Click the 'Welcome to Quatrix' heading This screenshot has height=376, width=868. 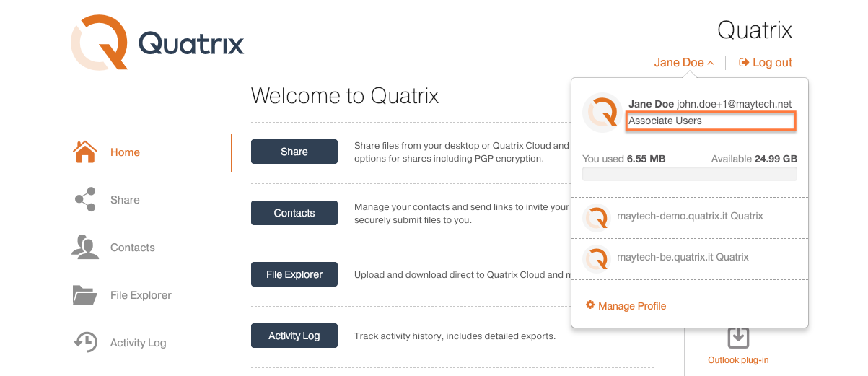point(345,96)
